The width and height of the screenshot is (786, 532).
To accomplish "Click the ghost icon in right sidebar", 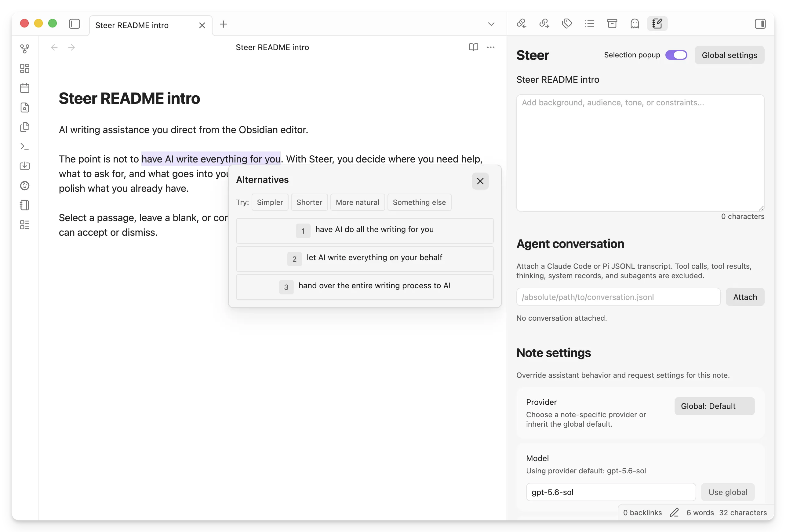I will 635,24.
